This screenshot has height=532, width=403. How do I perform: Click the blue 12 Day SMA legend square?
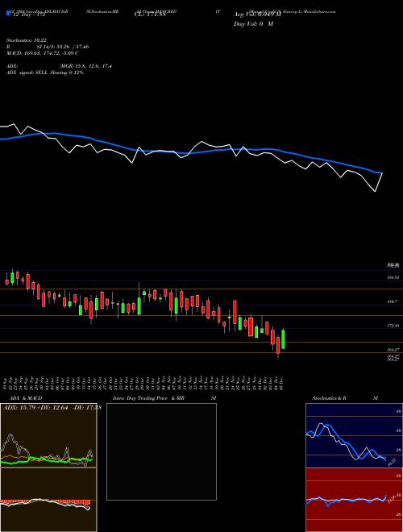tap(9, 13)
